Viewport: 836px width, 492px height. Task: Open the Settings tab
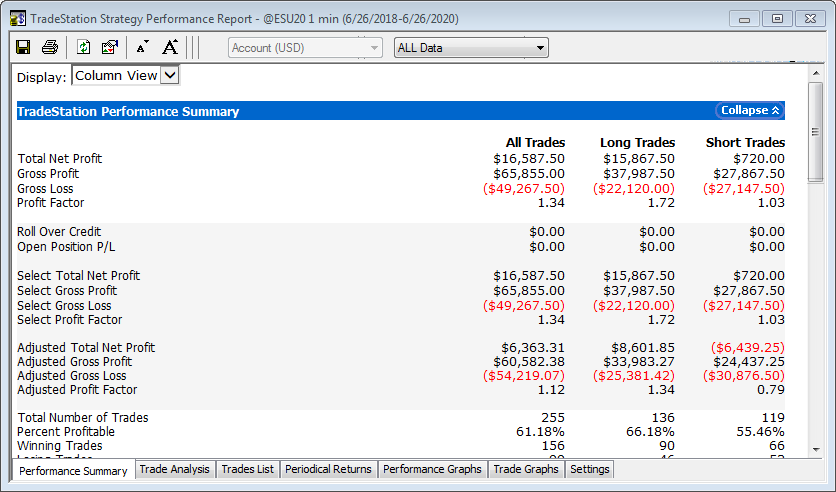pos(590,469)
